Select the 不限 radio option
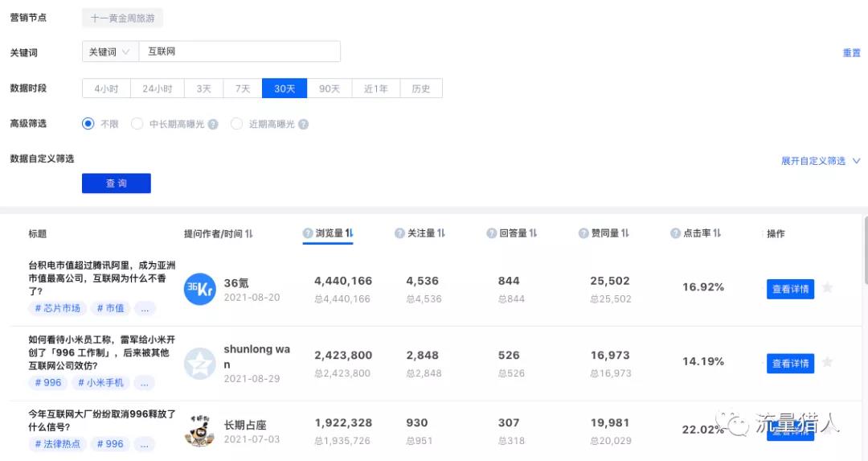Image resolution: width=868 pixels, height=461 pixels. click(88, 124)
